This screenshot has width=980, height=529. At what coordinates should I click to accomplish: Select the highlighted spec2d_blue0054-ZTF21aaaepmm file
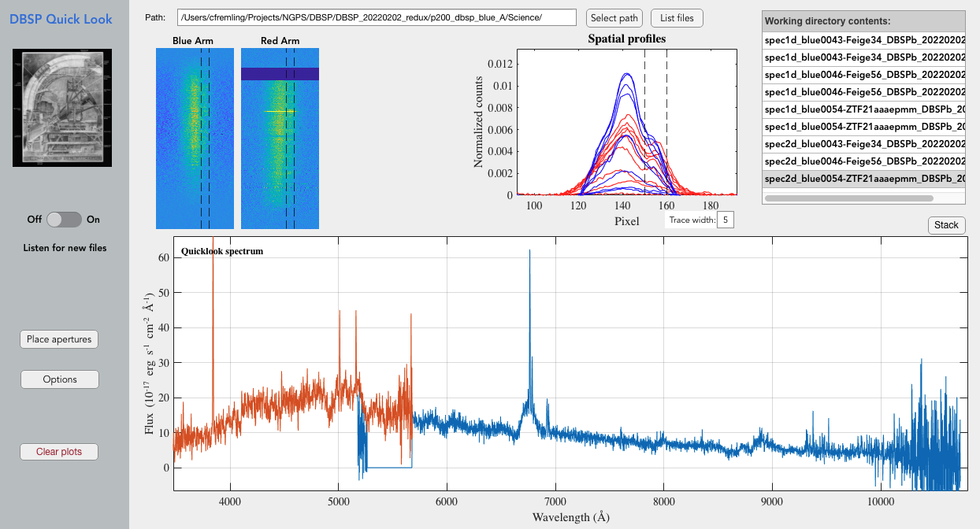[863, 179]
